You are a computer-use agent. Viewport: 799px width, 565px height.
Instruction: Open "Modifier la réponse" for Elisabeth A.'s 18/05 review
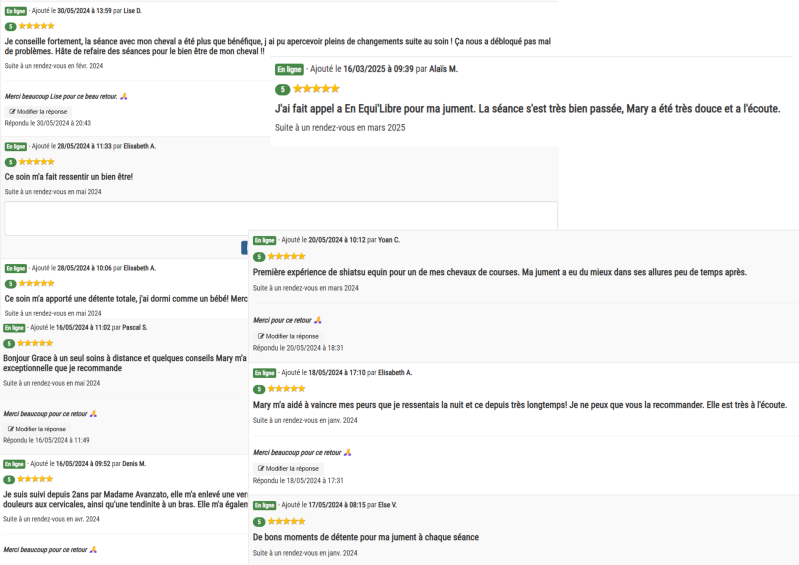pos(288,468)
